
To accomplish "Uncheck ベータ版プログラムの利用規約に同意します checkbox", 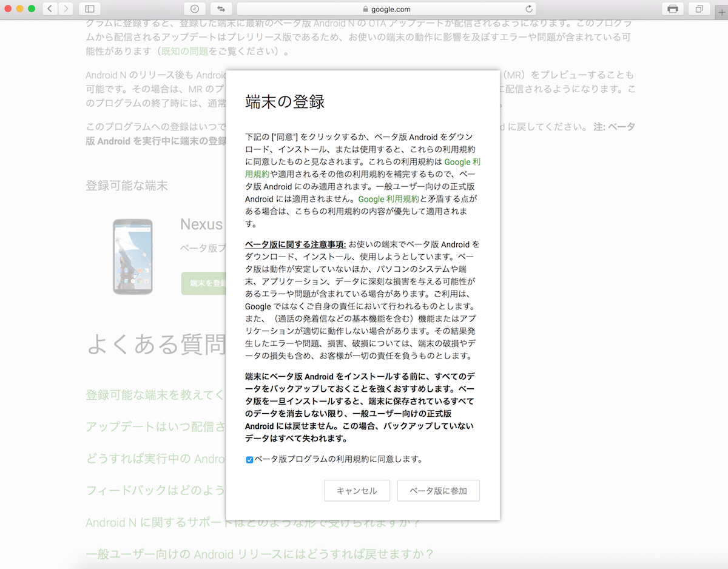I will coord(249,460).
